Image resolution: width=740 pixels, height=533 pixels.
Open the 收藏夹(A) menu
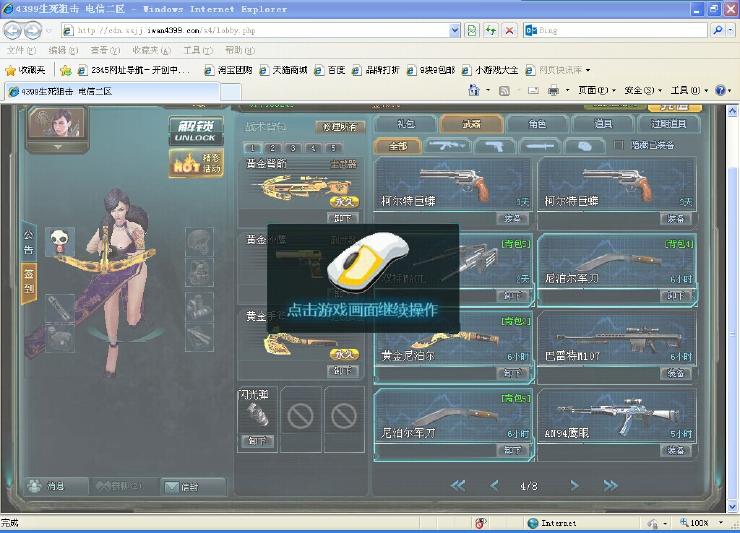coord(151,50)
